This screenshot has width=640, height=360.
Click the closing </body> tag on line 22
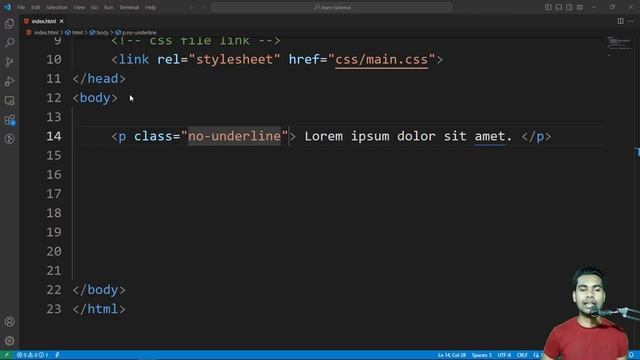point(99,290)
